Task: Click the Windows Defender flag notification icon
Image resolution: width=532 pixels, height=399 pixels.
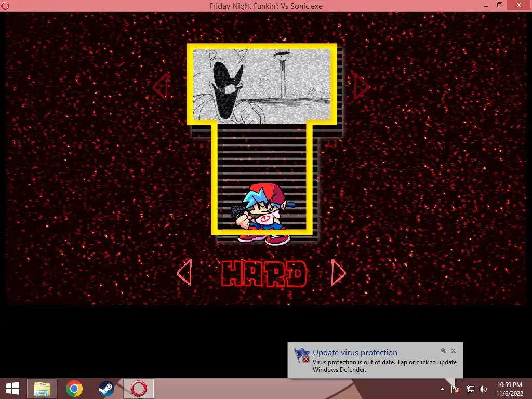Action: (302, 355)
